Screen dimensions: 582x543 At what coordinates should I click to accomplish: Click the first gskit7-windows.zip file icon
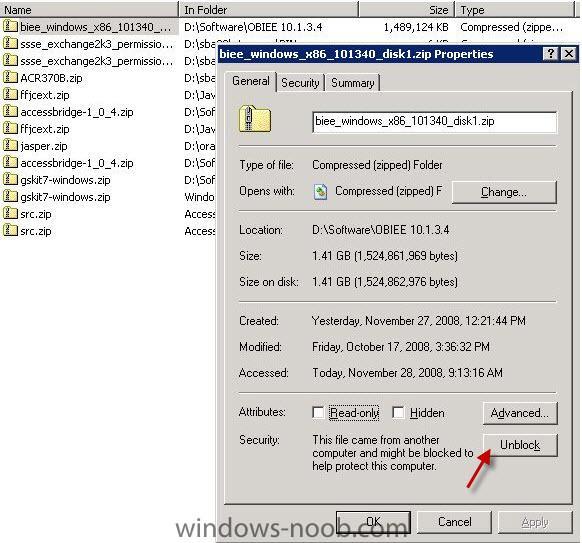tap(10, 180)
